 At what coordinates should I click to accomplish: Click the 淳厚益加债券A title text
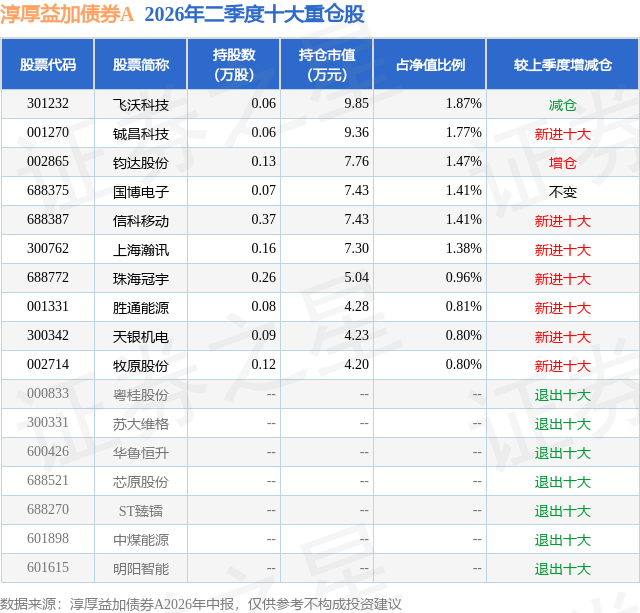pyautogui.click(x=67, y=14)
